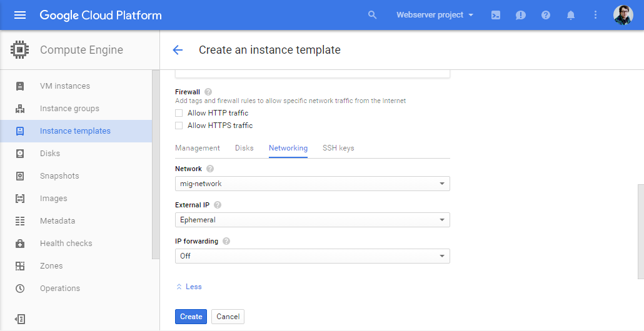Switch to the SSH keys tab

click(338, 148)
